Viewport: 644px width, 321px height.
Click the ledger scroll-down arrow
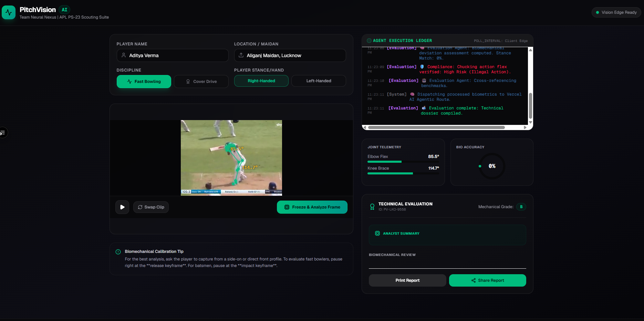coord(530,122)
